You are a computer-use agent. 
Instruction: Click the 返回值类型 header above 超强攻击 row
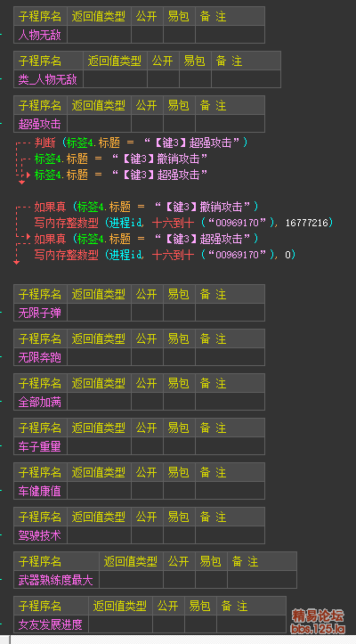click(99, 106)
